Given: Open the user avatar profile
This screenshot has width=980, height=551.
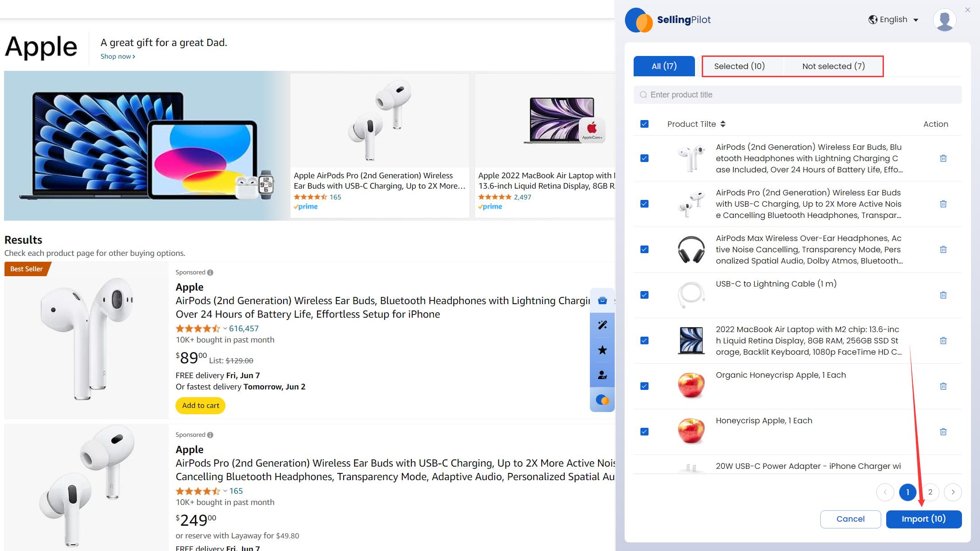Looking at the screenshot, I should pos(945,20).
